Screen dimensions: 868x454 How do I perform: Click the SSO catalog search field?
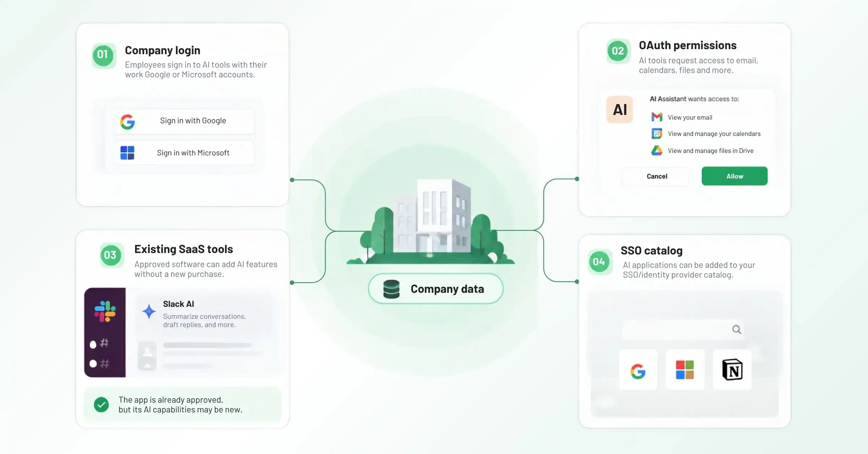click(x=683, y=329)
